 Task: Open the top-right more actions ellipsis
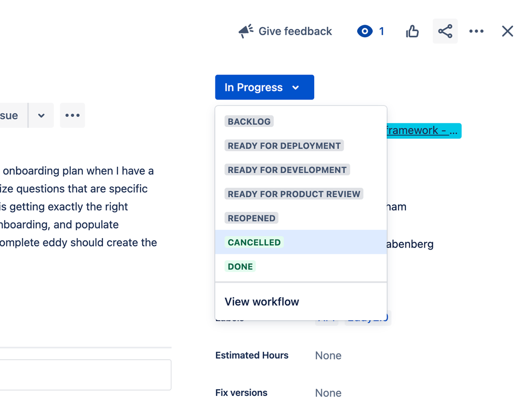[x=476, y=31]
